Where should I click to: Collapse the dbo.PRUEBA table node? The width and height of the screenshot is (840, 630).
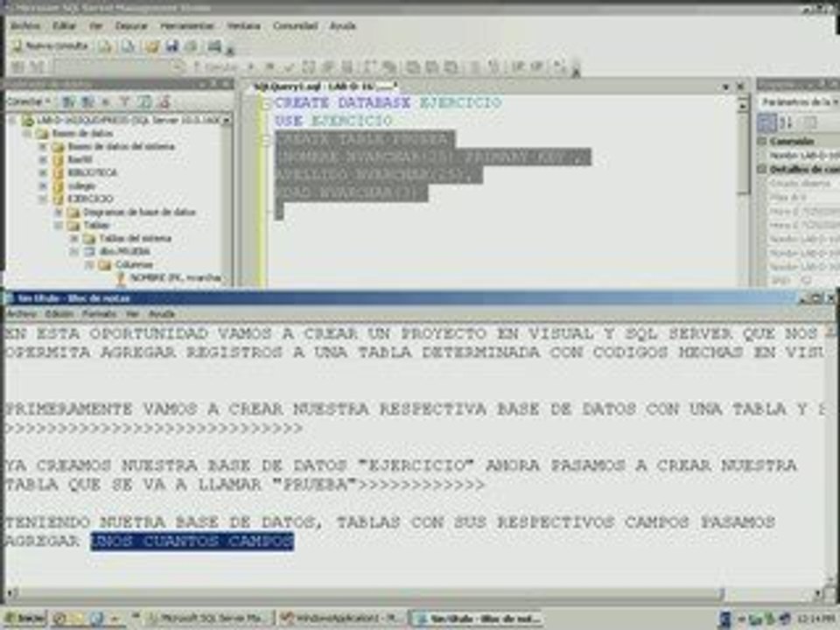pyautogui.click(x=73, y=251)
